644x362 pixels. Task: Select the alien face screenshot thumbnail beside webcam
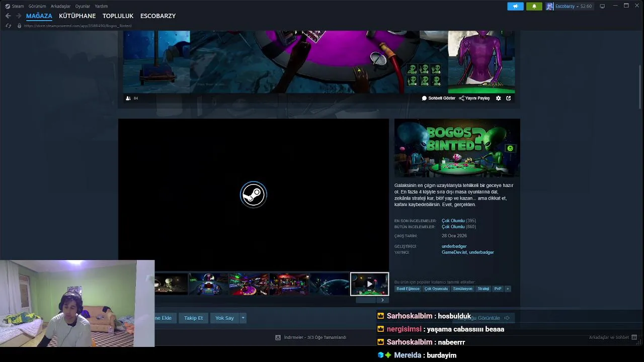click(171, 284)
